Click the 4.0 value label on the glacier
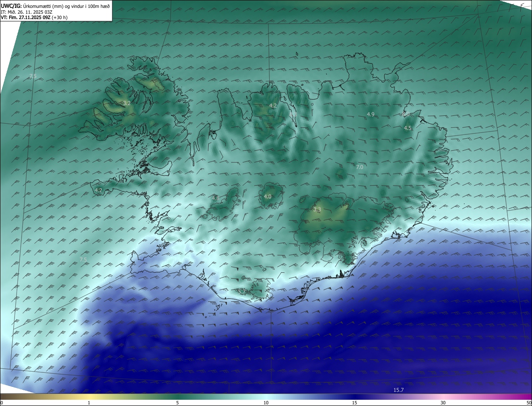532x406 pixels. 267,196
